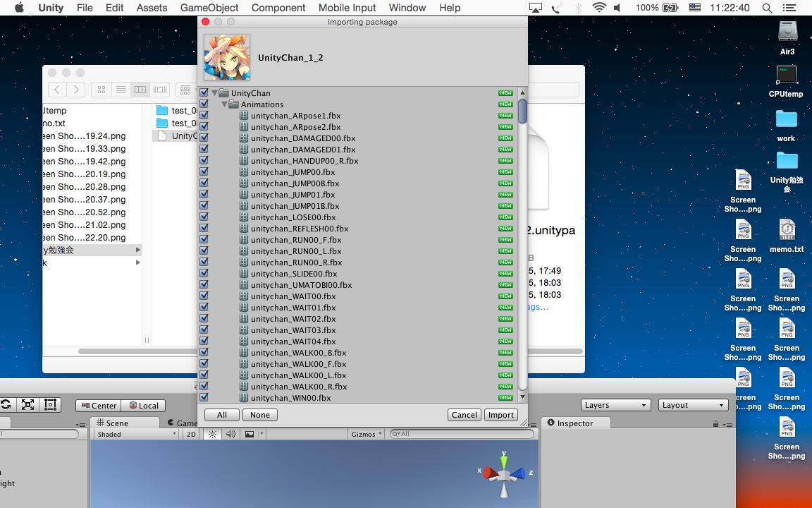Uncheck unitychan_JUMP00.fbx import checkbox
The width and height of the screenshot is (812, 508).
(204, 172)
